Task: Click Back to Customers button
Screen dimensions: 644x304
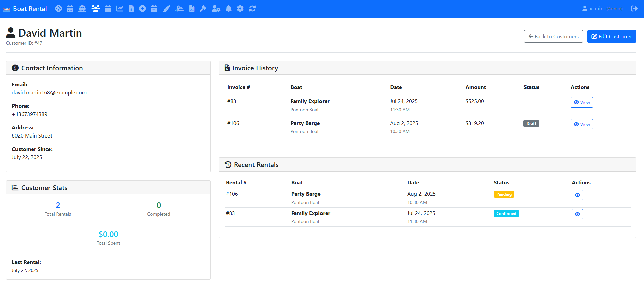Action: (x=553, y=36)
